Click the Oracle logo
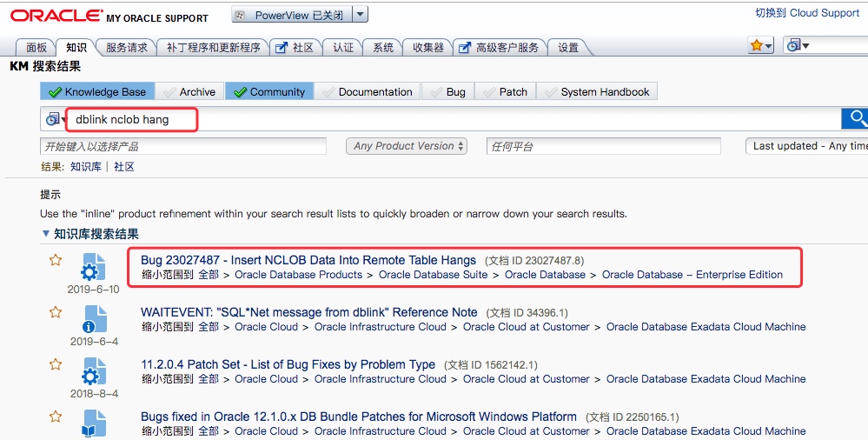This screenshot has height=440, width=868. coord(56,16)
